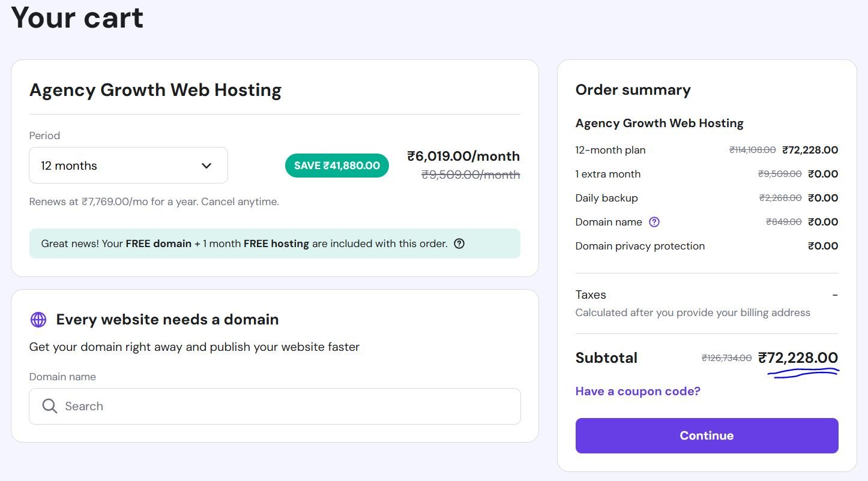Click the "Taxes" row label
This screenshot has width=868, height=481.
pyautogui.click(x=591, y=294)
